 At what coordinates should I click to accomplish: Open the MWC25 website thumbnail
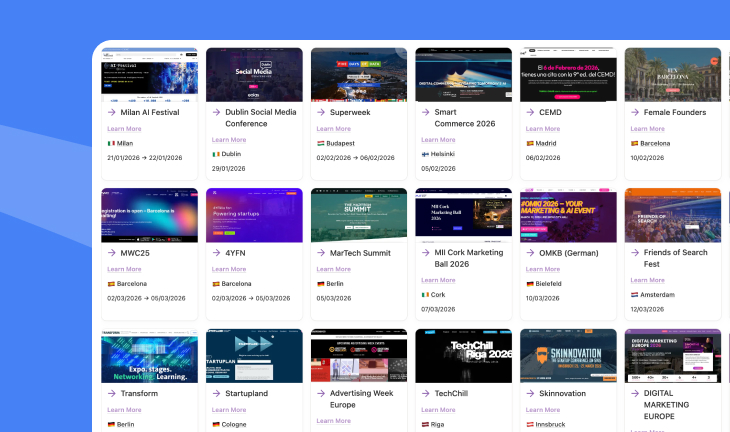point(149,215)
